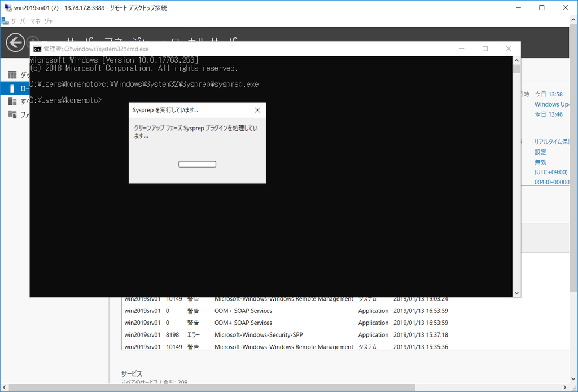Click the Sysprep dialog status message

(x=196, y=132)
